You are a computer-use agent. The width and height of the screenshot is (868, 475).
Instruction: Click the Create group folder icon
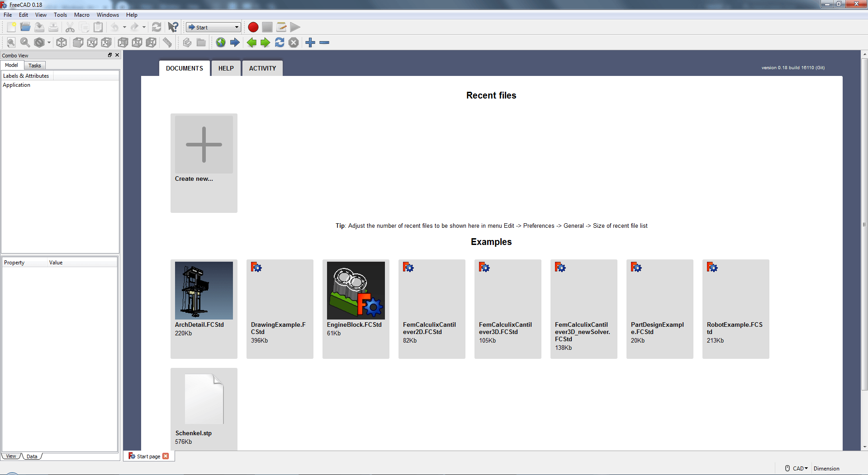pos(201,42)
